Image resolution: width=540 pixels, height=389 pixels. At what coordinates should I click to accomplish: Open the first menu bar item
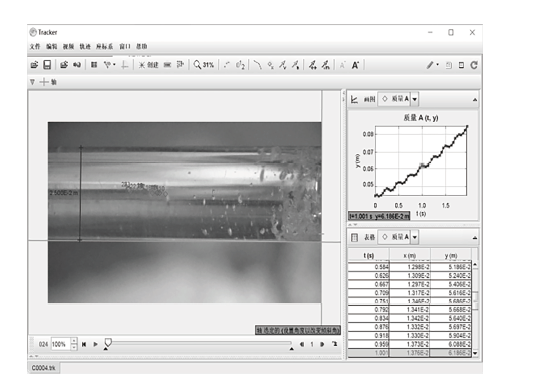[35, 46]
